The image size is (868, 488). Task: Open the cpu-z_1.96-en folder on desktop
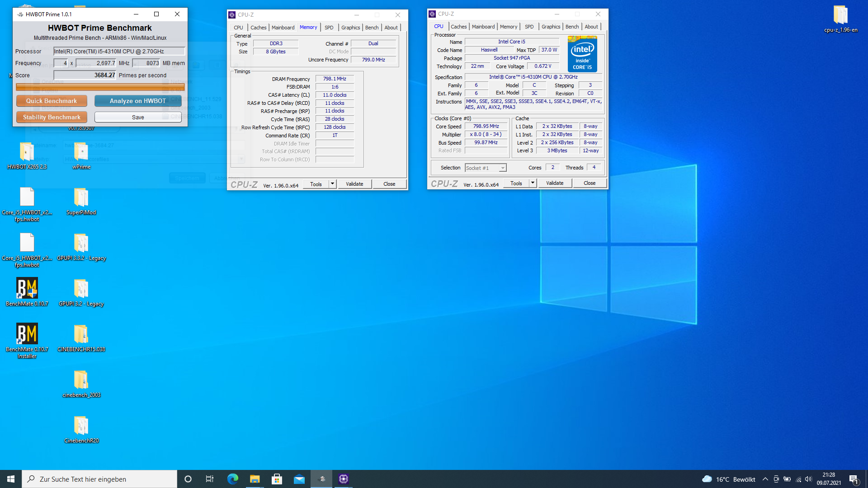point(840,19)
